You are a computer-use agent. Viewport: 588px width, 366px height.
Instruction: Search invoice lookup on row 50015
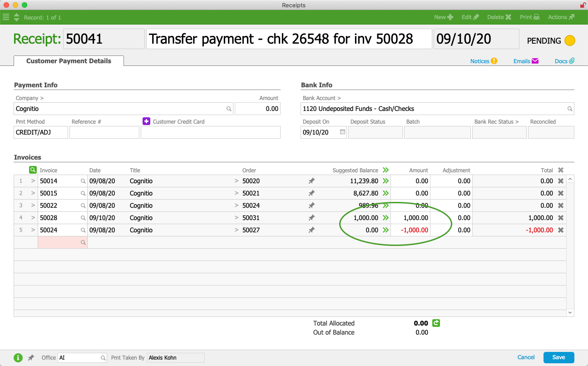click(83, 193)
